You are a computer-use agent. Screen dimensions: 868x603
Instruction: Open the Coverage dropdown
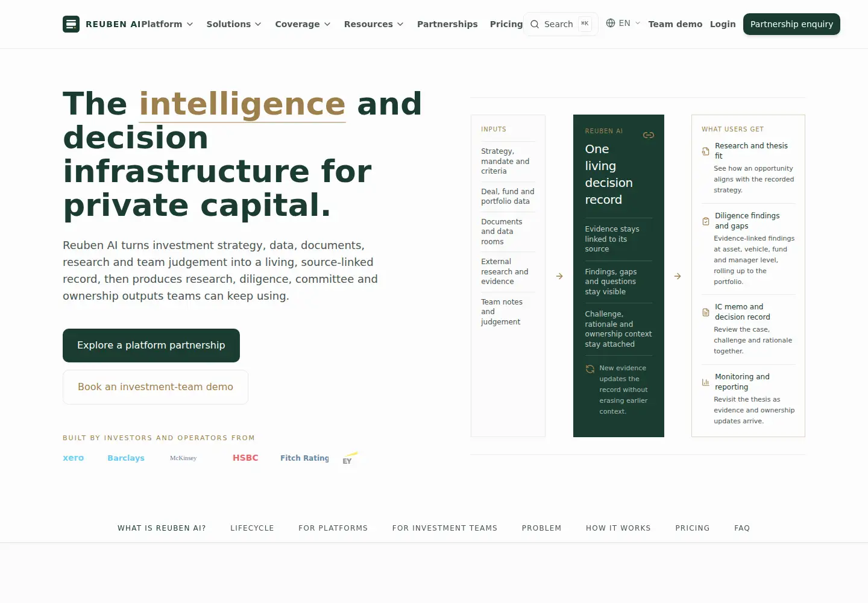(x=303, y=24)
